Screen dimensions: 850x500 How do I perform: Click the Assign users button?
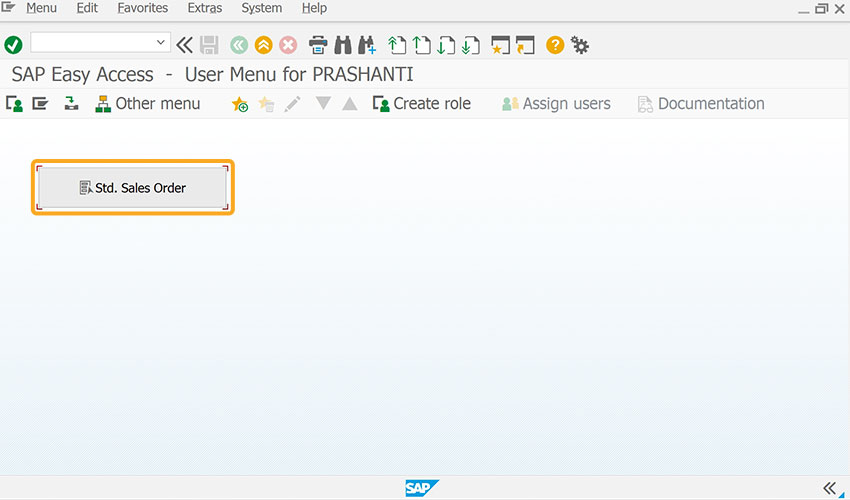pos(556,104)
